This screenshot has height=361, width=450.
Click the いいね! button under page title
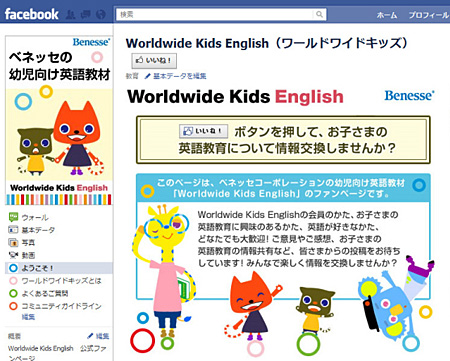[154, 61]
